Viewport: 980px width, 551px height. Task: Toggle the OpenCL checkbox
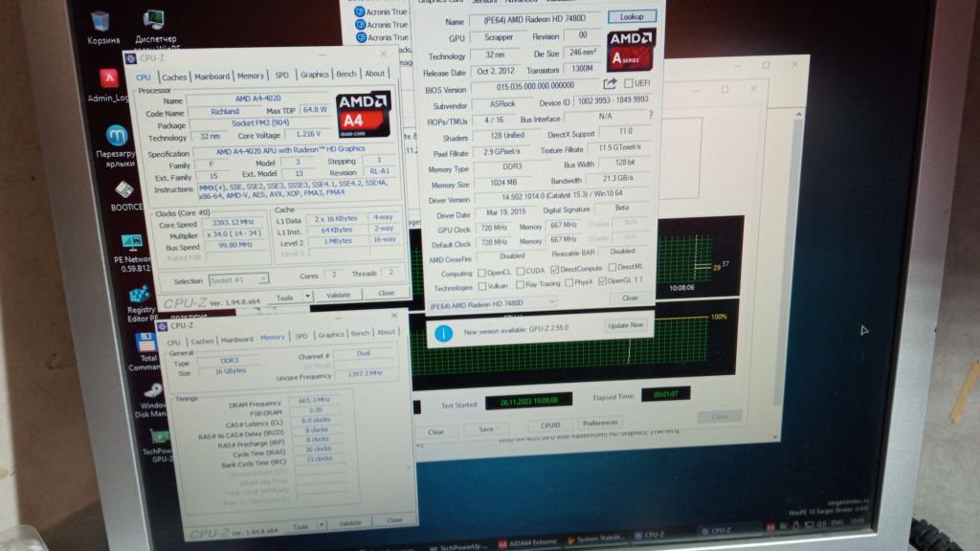click(482, 273)
